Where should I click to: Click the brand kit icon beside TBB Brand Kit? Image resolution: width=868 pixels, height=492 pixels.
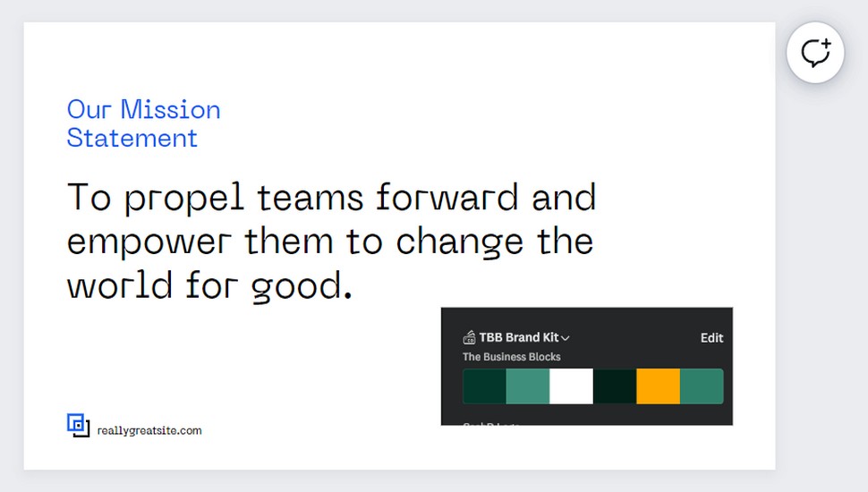pyautogui.click(x=469, y=337)
